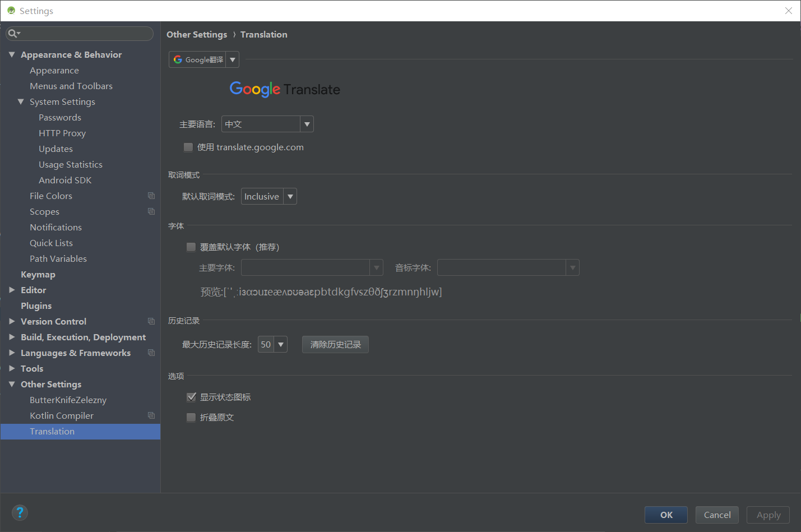Viewport: 801px width, 532px height.
Task: Click the icon beside Scopes in the sidebar
Action: pyautogui.click(x=151, y=211)
